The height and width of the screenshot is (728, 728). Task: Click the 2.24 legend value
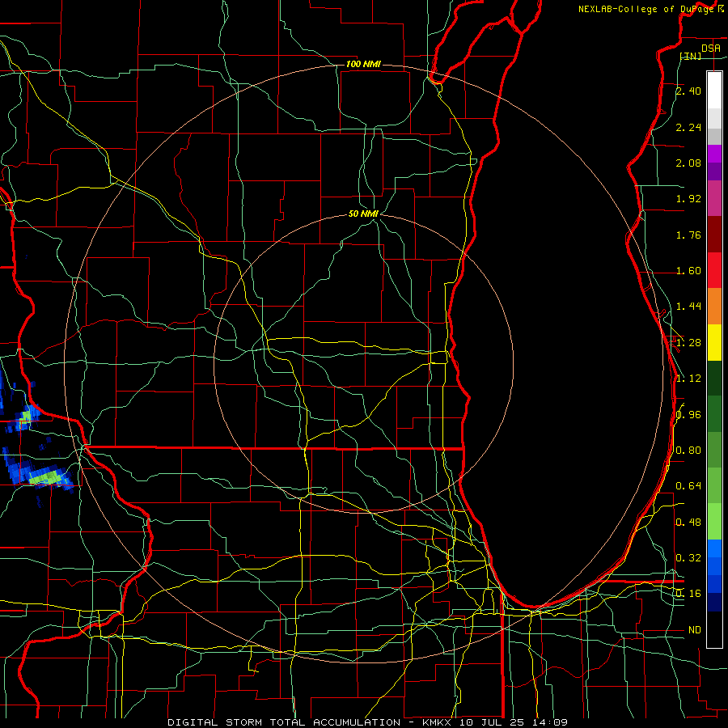[688, 127]
